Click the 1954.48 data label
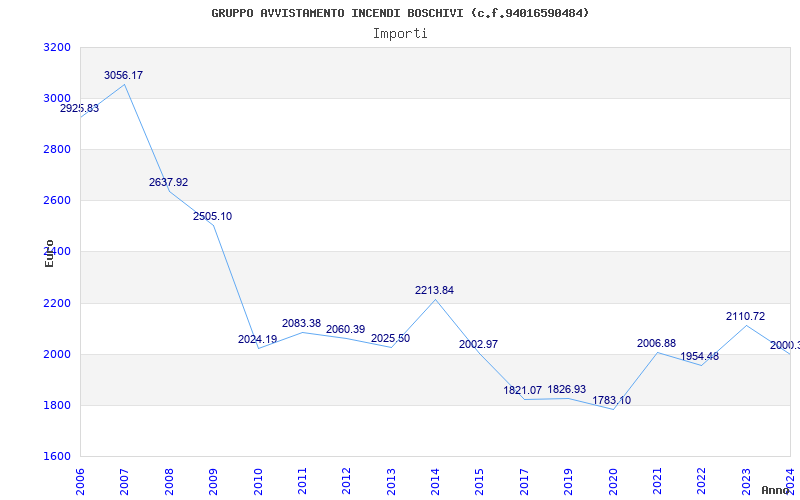 (699, 356)
